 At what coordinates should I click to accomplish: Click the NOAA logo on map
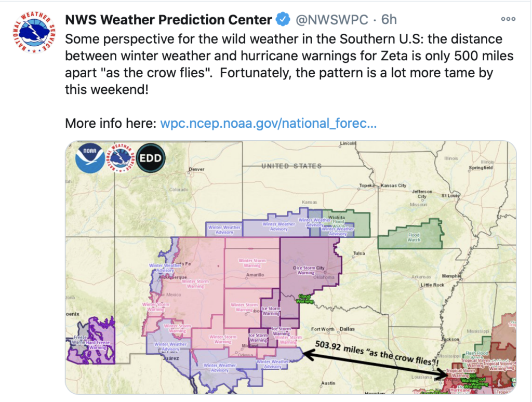90,158
